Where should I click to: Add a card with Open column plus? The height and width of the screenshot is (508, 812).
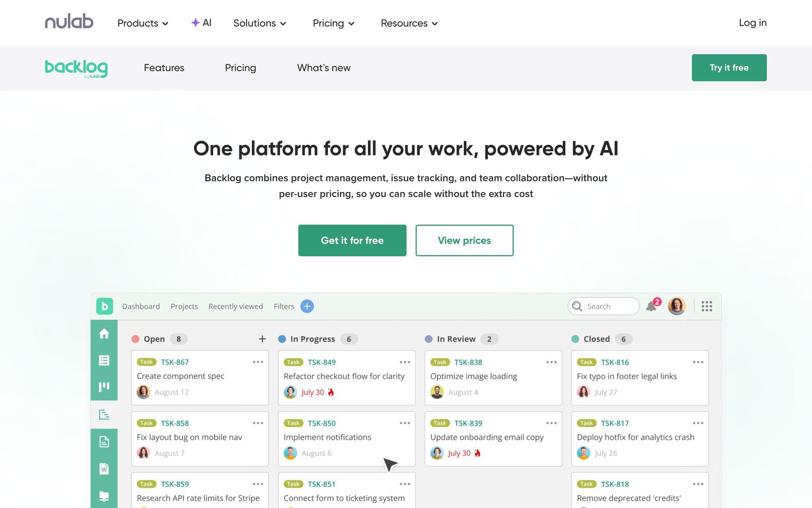(262, 339)
